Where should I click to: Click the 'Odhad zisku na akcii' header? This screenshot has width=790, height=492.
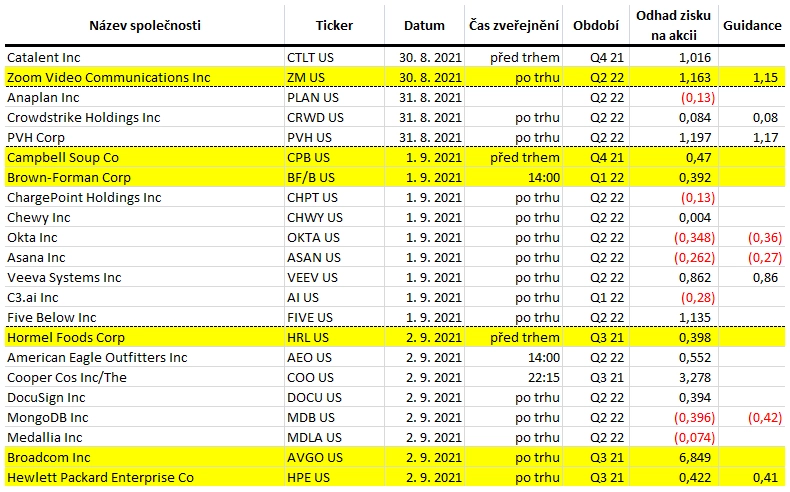(x=674, y=26)
